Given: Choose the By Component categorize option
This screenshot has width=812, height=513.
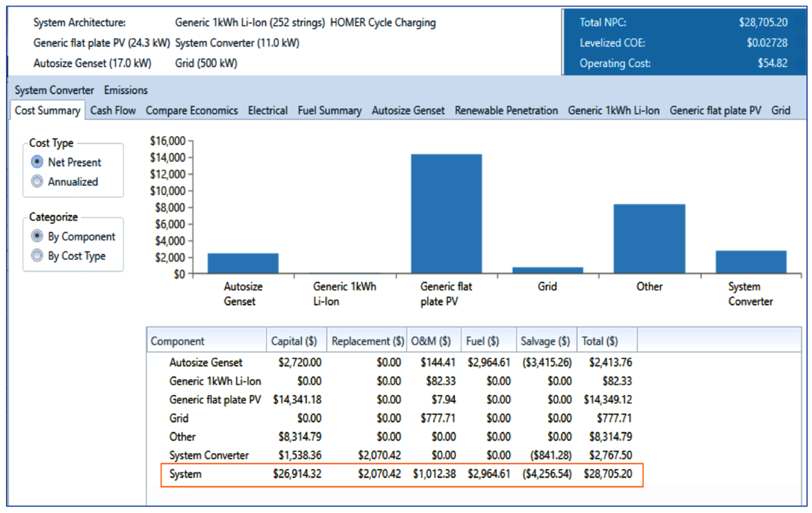Looking at the screenshot, I should click(37, 236).
